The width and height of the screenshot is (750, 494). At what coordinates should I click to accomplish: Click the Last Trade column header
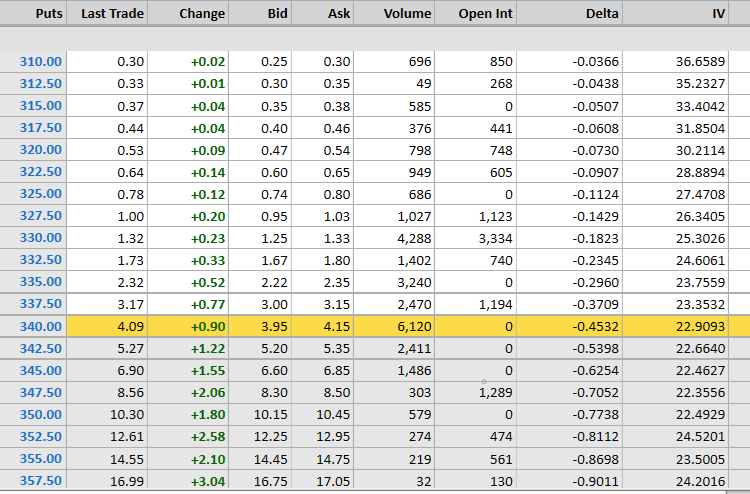click(x=112, y=13)
